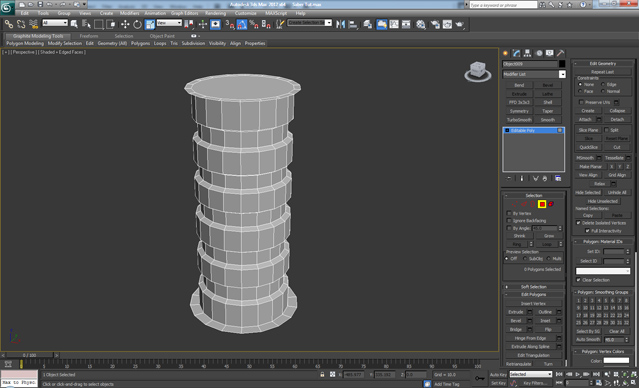Click the Auto Smooth button

[x=588, y=340]
